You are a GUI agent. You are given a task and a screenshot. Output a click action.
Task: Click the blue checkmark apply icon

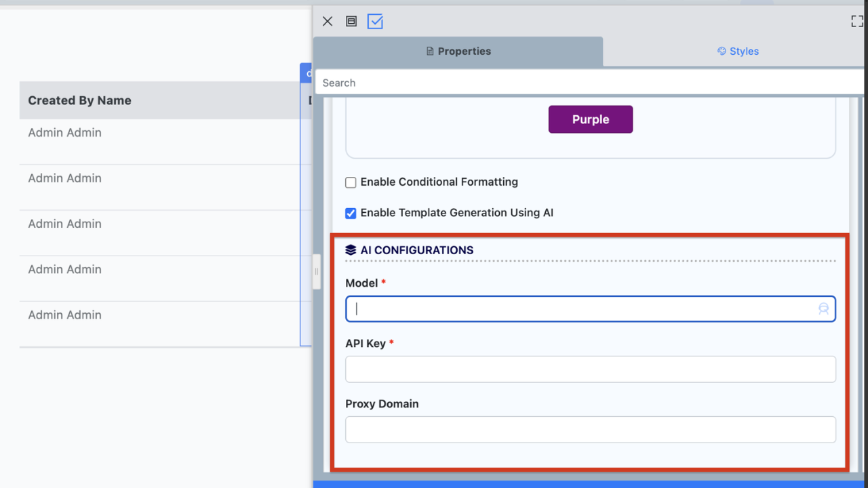(x=375, y=22)
